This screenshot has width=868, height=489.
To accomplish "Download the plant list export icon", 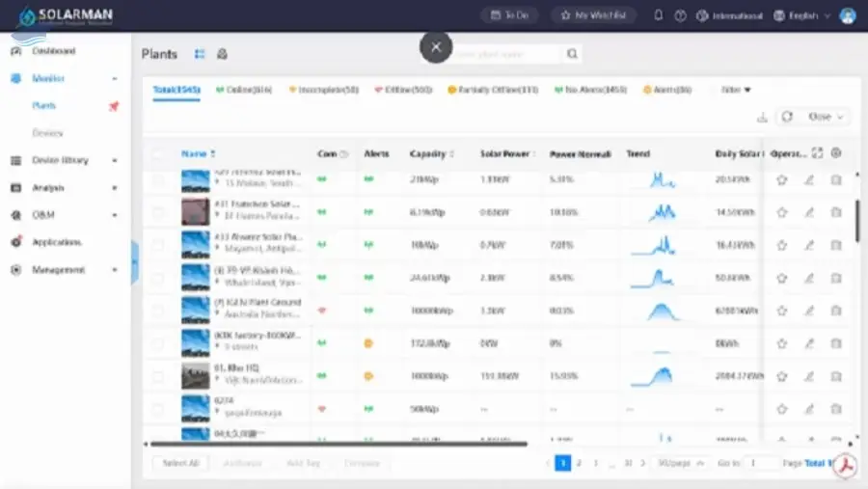I will click(762, 117).
